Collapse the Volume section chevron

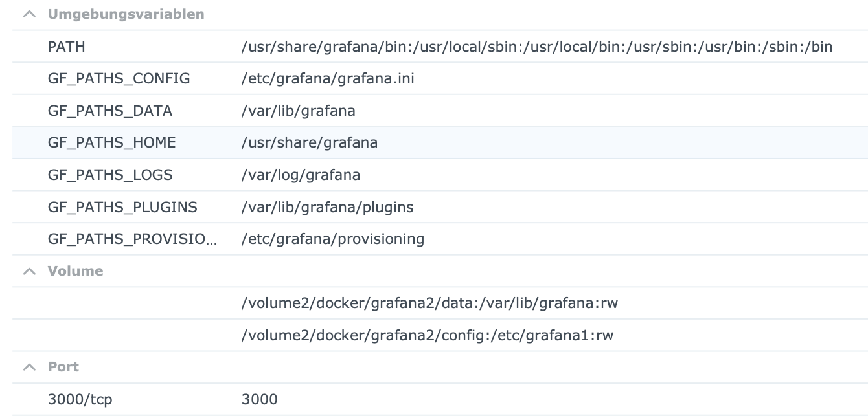29,271
